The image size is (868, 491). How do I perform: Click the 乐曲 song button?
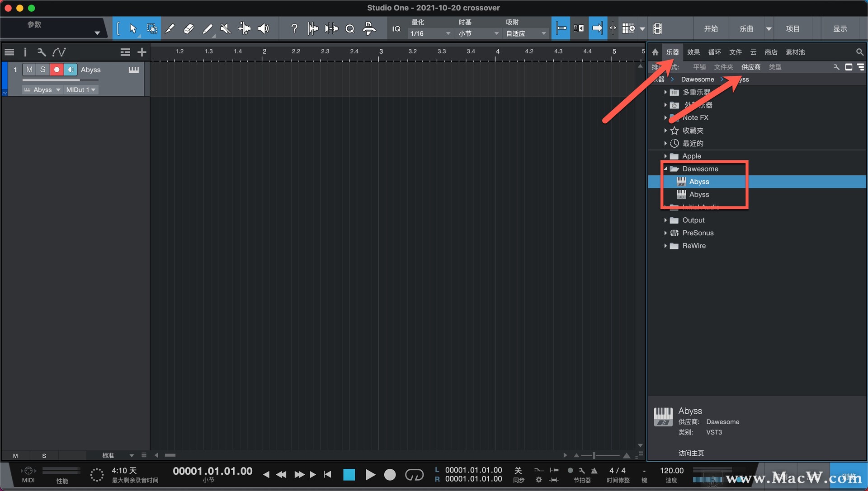pyautogui.click(x=746, y=29)
